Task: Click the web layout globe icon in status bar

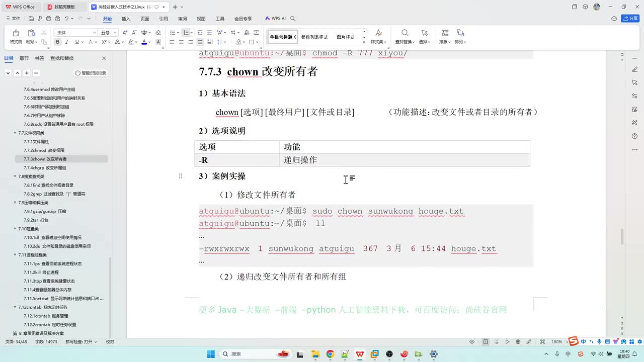Action: (x=518, y=342)
